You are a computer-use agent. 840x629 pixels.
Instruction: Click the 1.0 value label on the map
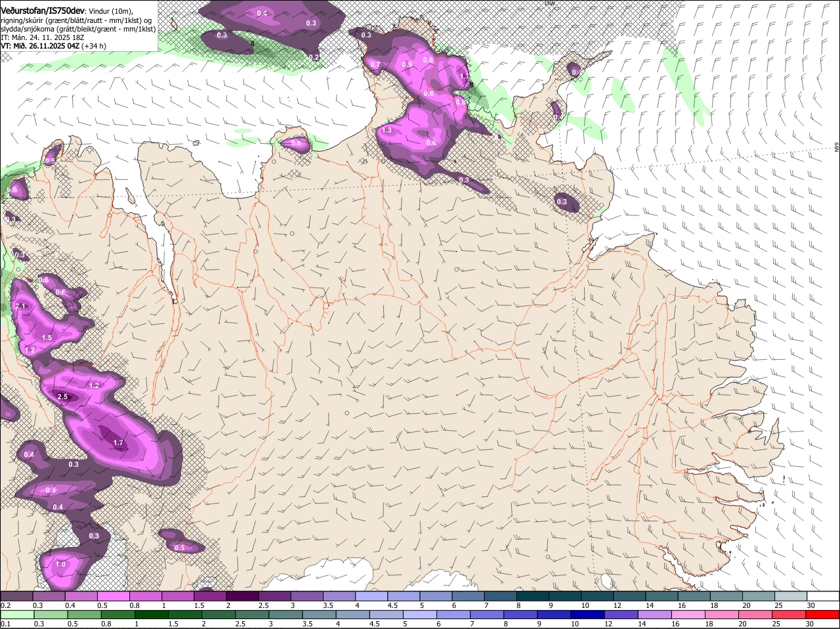pos(60,564)
